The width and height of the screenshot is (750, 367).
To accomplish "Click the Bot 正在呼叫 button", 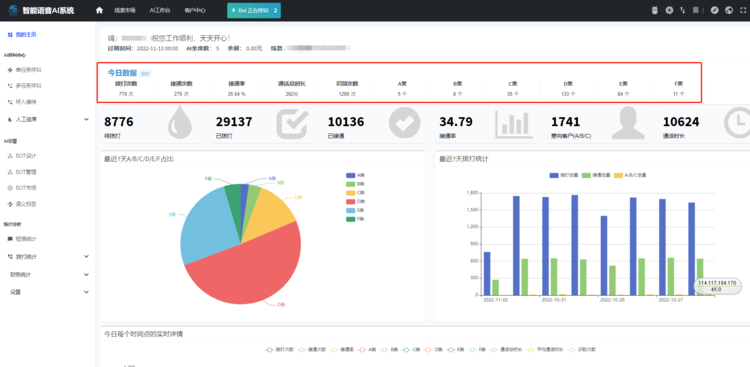I will 254,10.
